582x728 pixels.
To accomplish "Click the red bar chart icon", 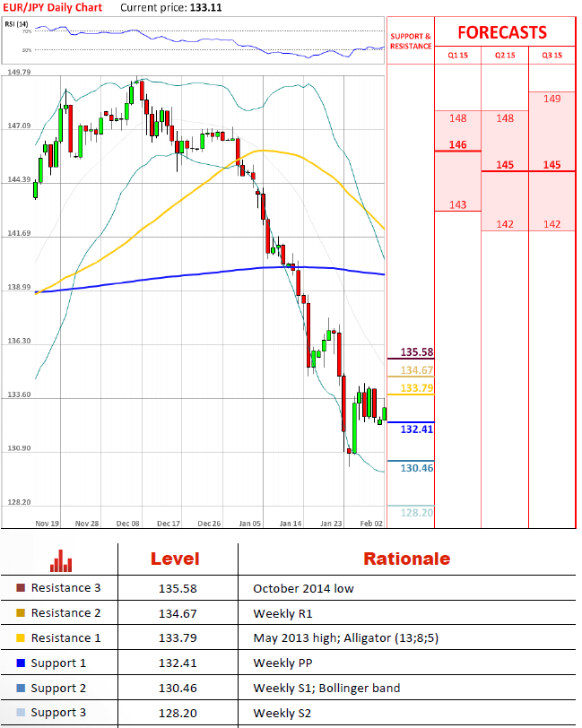I will click(61, 561).
